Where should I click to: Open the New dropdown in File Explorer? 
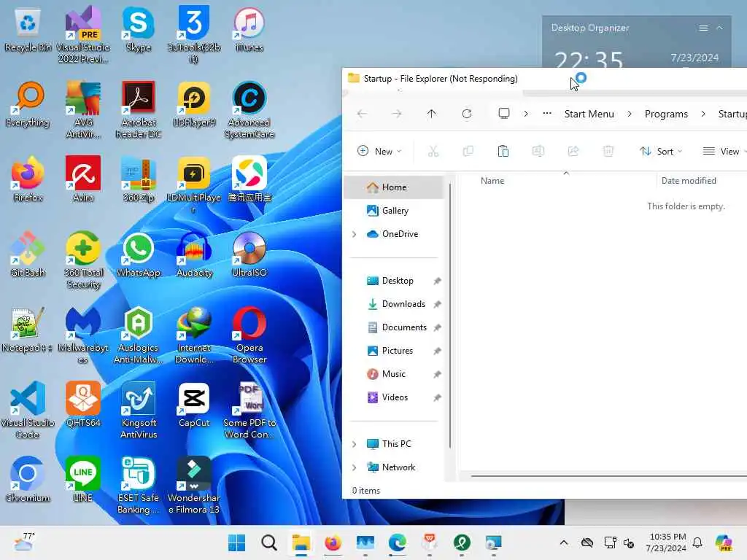379,152
